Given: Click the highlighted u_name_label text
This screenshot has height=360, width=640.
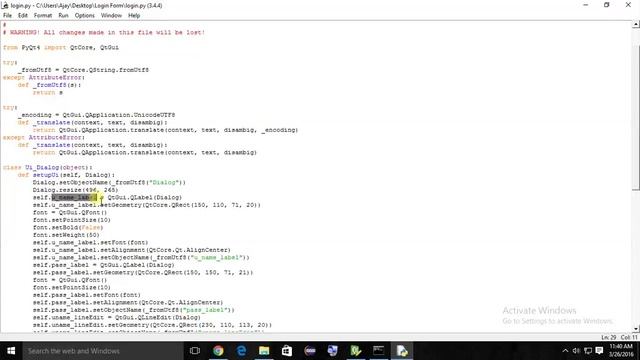Looking at the screenshot, I should click(74, 198).
